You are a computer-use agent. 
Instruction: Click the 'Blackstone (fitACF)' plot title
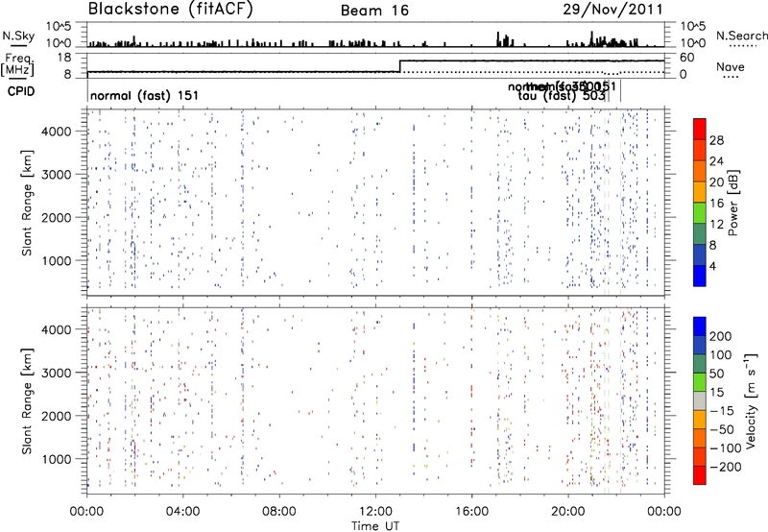tap(171, 9)
